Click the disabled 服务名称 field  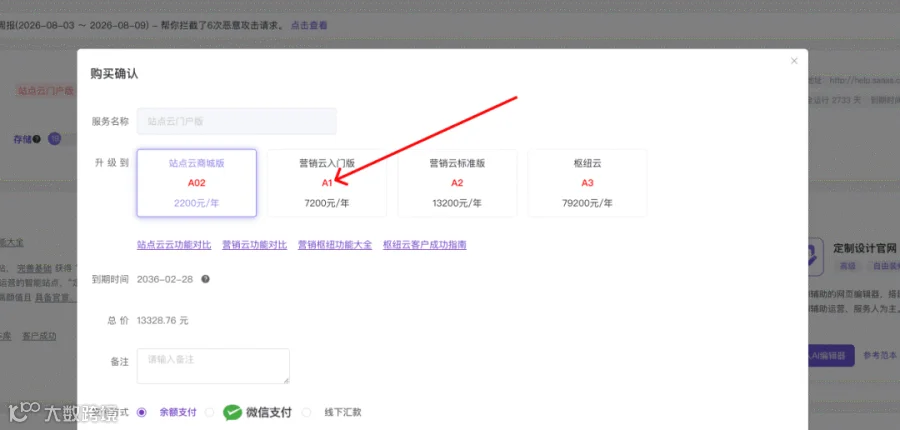click(x=236, y=121)
